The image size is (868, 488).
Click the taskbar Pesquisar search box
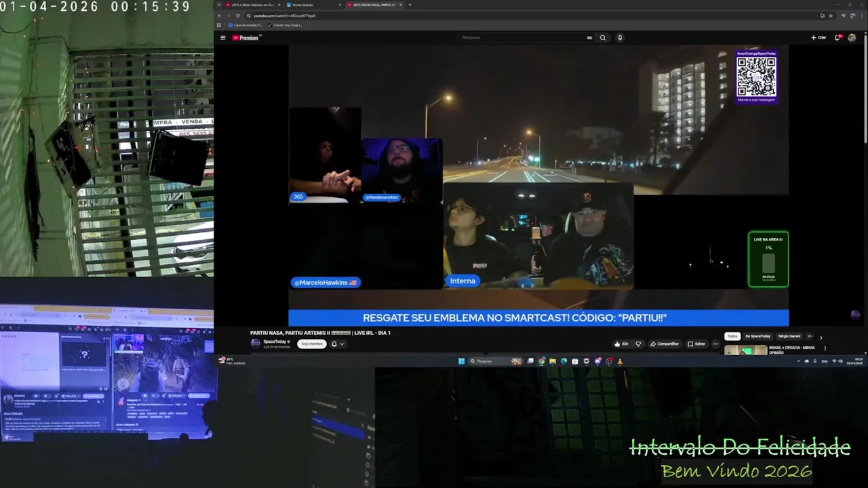click(496, 361)
